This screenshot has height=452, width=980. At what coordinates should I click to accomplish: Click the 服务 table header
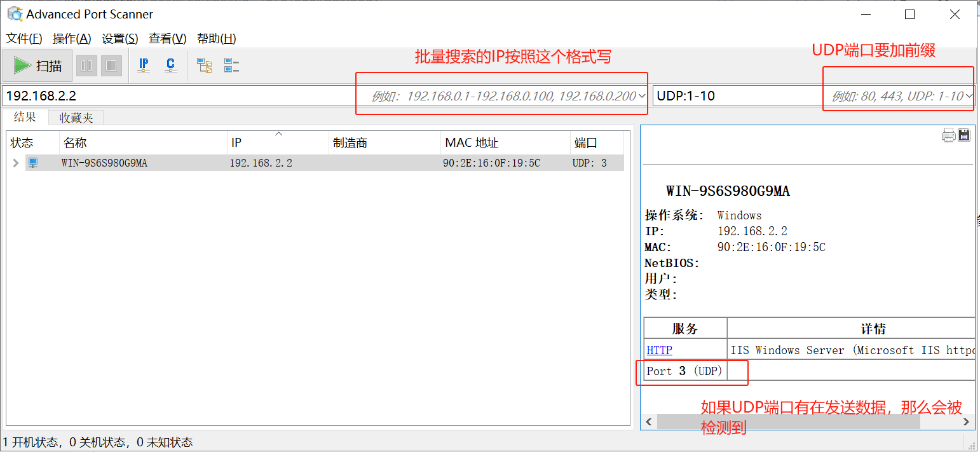click(685, 329)
